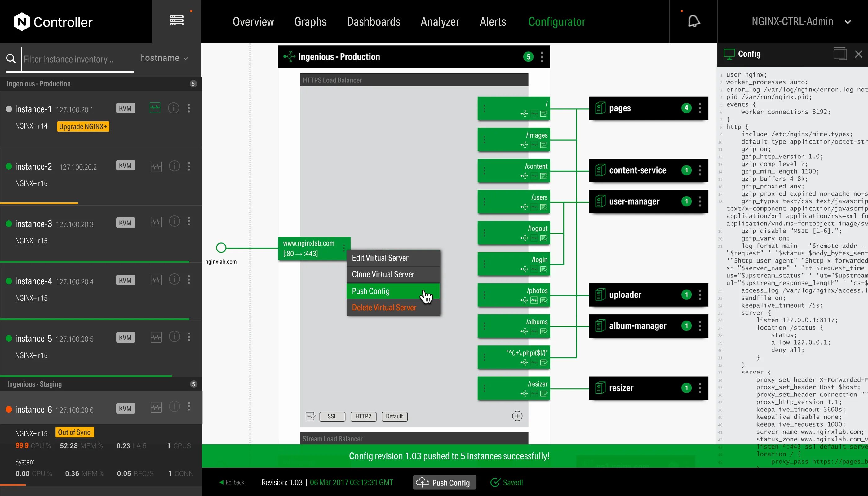Open kebab menu for instance-3
The image size is (868, 496).
point(189,221)
